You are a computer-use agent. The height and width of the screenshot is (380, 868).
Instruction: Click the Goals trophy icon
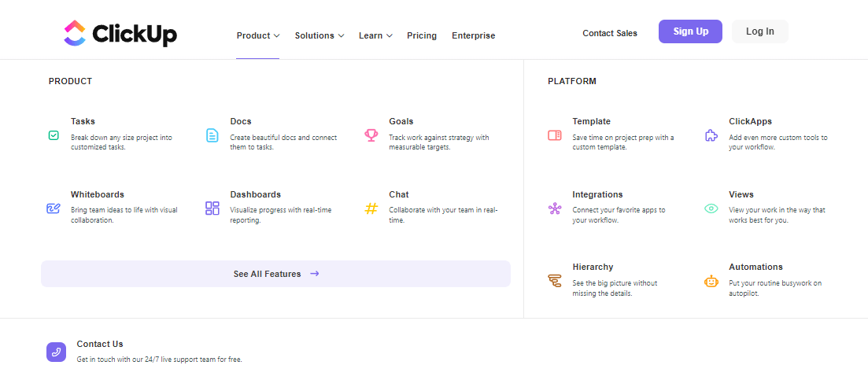point(371,135)
